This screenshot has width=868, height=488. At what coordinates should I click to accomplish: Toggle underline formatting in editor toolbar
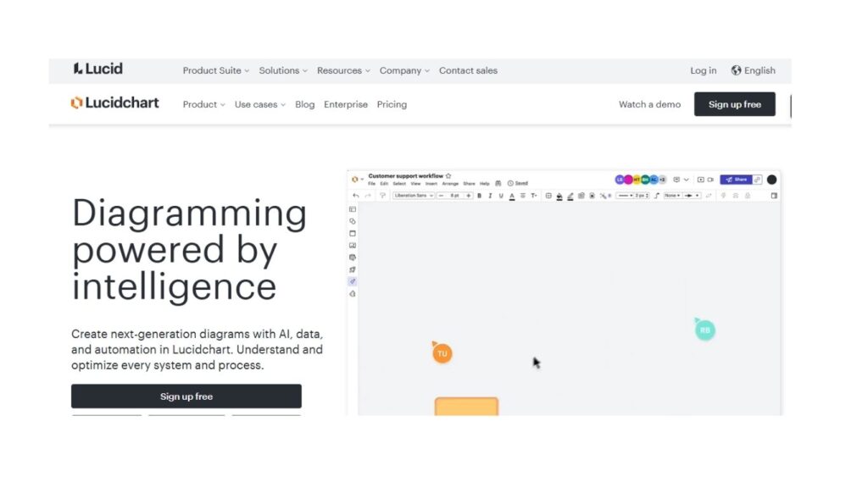click(x=501, y=196)
